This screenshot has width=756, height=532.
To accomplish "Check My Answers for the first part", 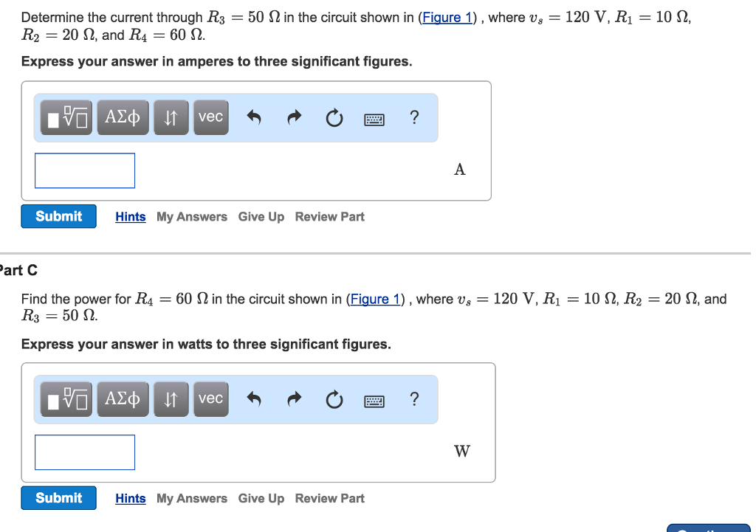I will [x=191, y=216].
